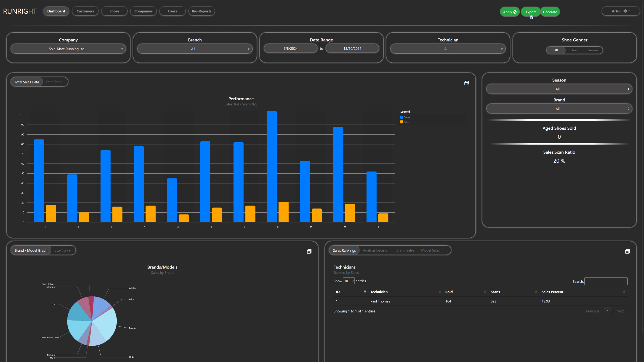Image resolution: width=644 pixels, height=362 pixels.
Task: Switch to Data Table view
Action: click(x=54, y=82)
